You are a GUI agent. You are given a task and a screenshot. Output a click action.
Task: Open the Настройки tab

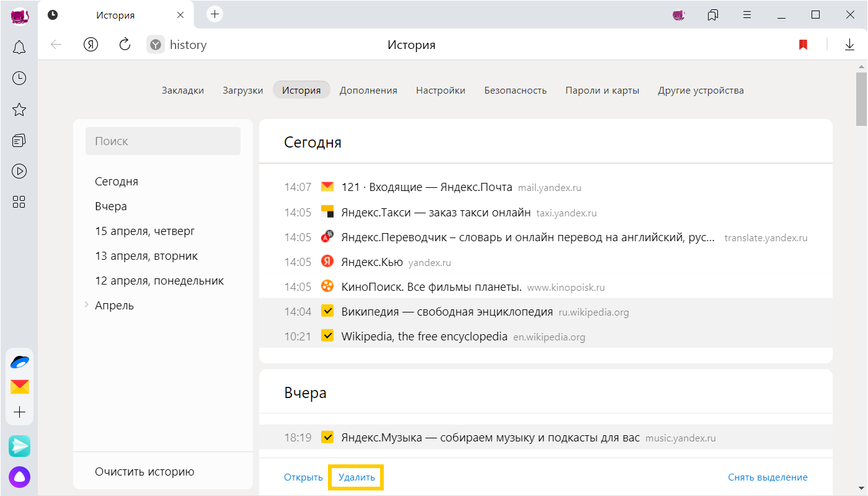pyautogui.click(x=441, y=90)
